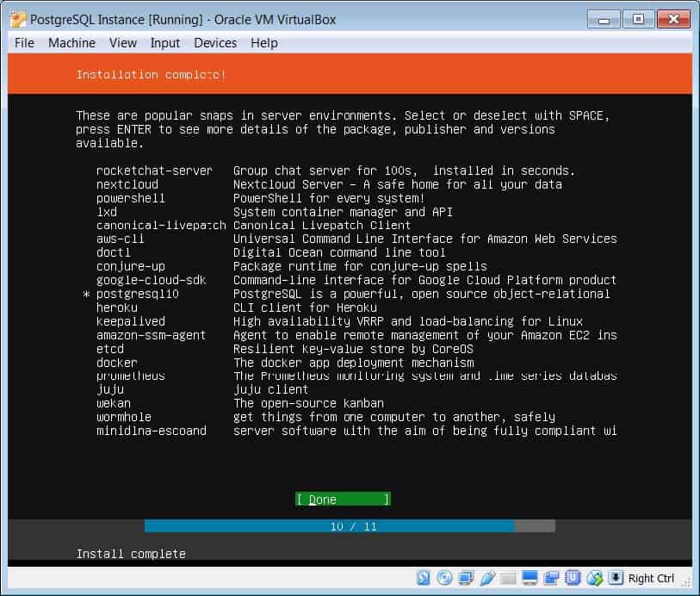The image size is (700, 596).
Task: Open the Input menu
Action: point(164,43)
